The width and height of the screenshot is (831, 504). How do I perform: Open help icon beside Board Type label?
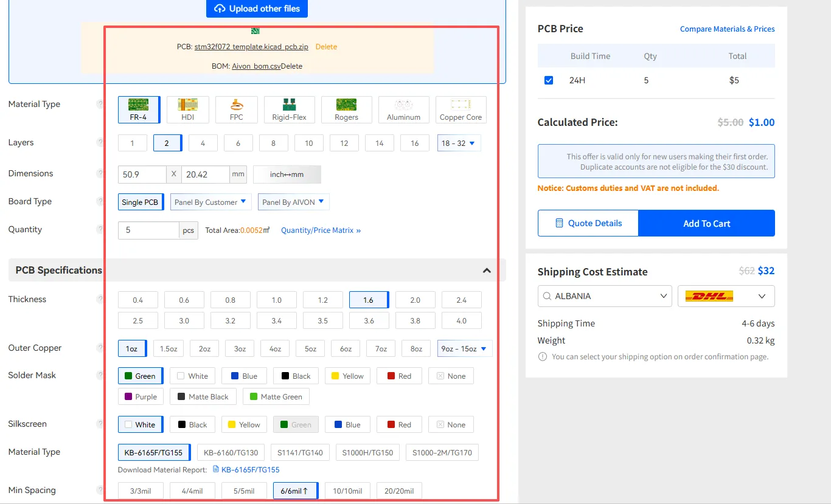100,201
